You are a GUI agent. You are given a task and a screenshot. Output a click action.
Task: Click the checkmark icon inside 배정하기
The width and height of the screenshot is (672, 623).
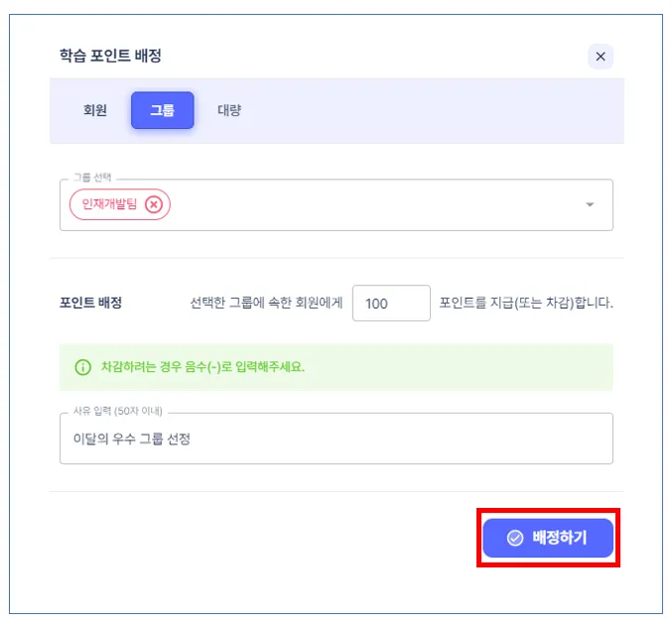pyautogui.click(x=514, y=538)
